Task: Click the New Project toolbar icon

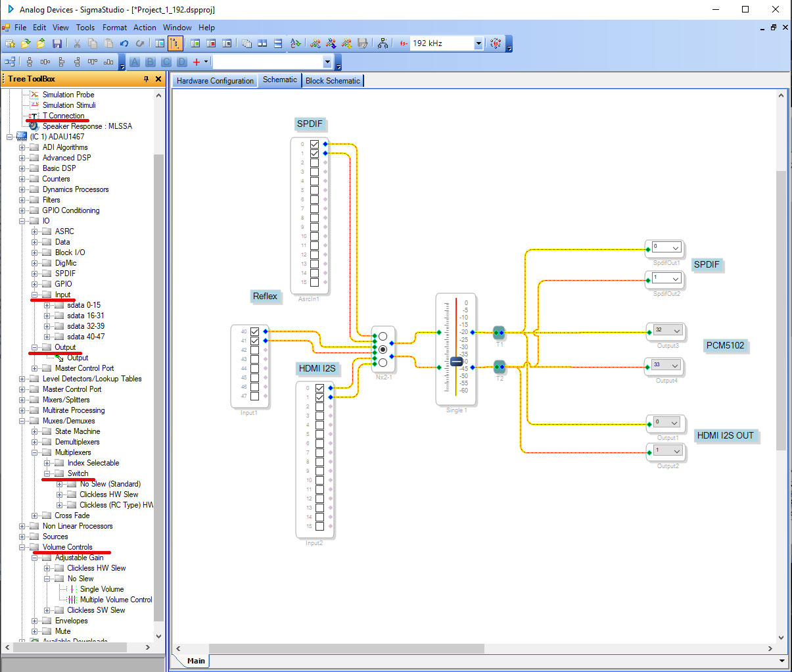Action: pyautogui.click(x=10, y=43)
